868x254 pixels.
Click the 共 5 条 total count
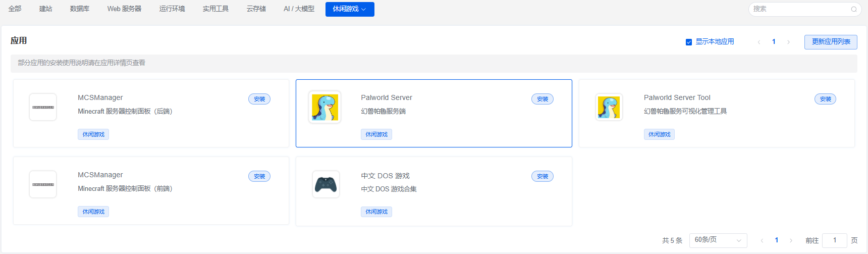pos(672,240)
